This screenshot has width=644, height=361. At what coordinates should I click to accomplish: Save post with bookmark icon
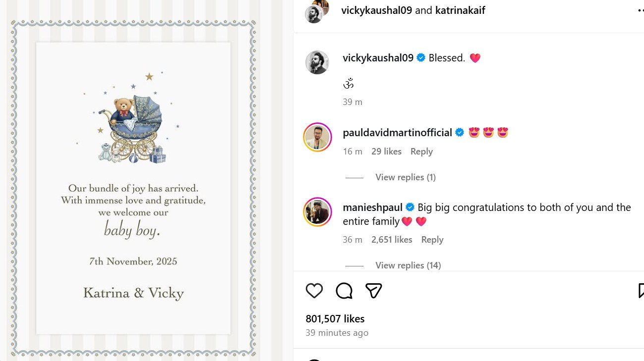641,291
